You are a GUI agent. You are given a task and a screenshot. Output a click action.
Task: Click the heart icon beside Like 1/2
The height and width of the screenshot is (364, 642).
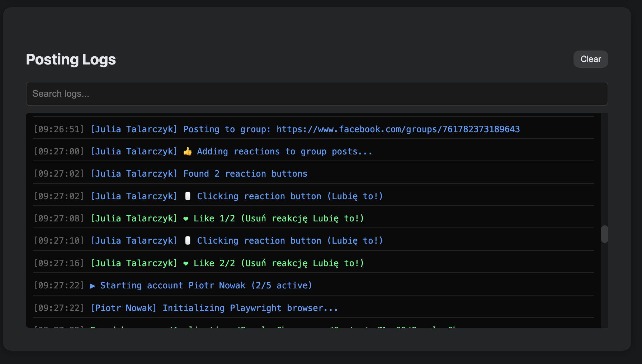coord(186,219)
